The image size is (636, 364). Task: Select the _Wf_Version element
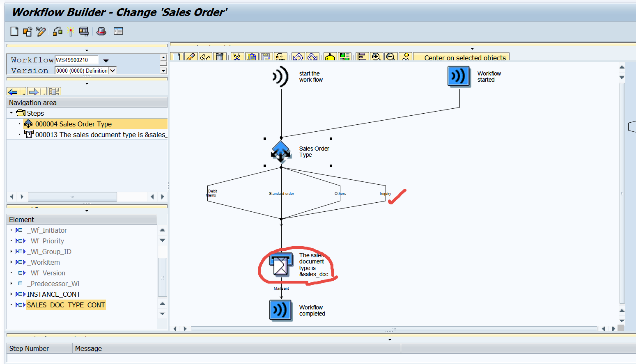coord(46,273)
